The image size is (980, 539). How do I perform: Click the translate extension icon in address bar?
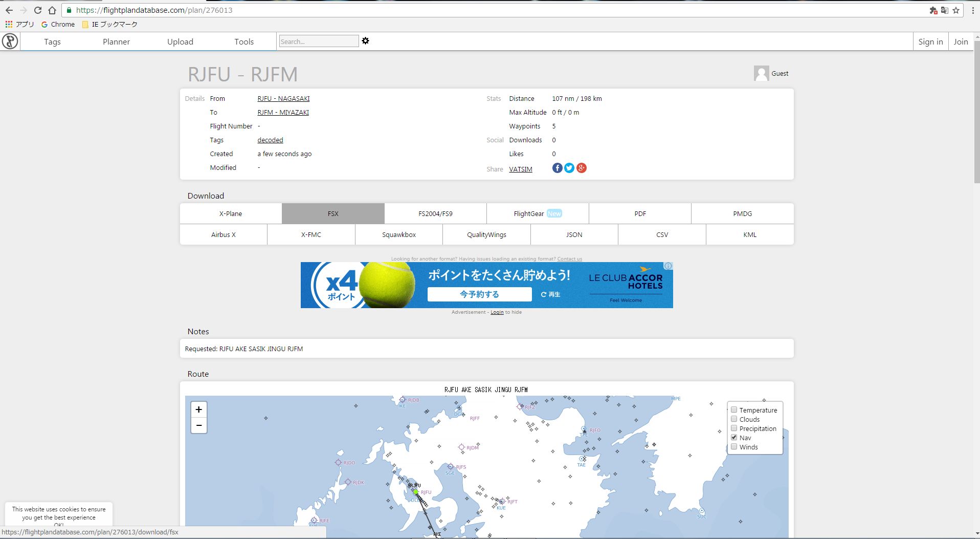point(945,10)
